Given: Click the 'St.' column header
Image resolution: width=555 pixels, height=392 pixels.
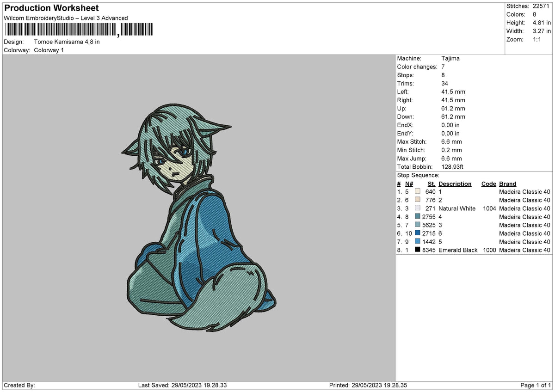Looking at the screenshot, I should coord(432,184).
